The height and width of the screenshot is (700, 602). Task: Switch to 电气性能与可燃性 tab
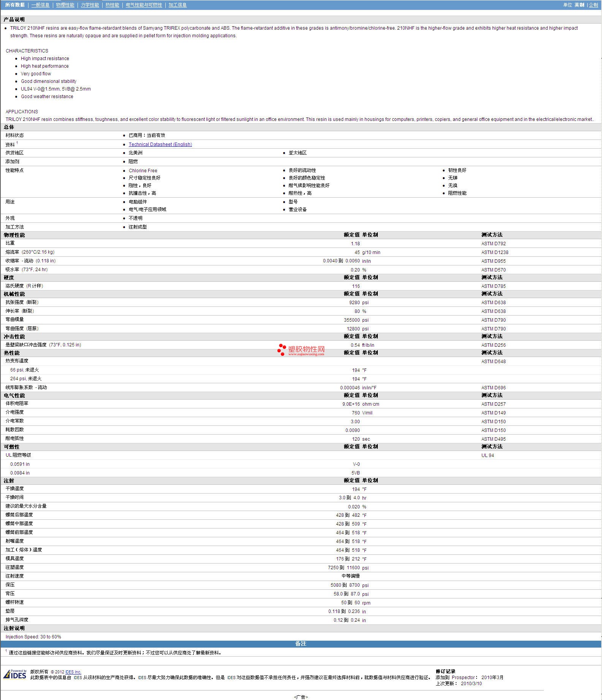pos(144,5)
